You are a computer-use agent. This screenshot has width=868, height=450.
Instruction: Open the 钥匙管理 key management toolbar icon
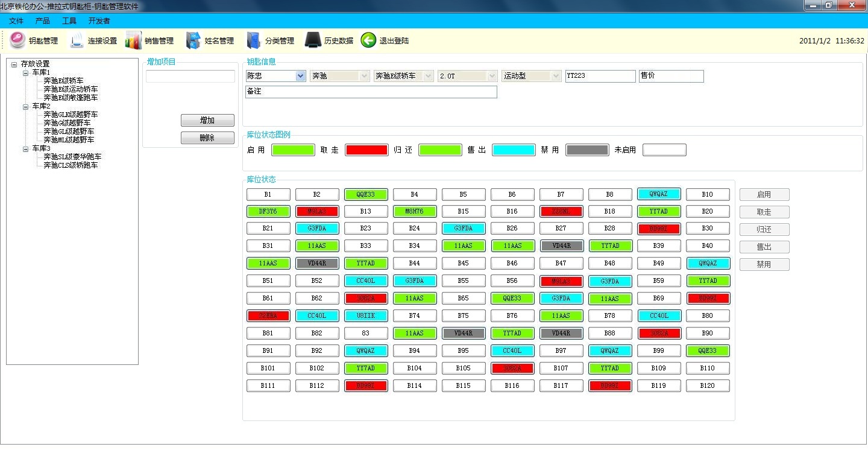18,40
